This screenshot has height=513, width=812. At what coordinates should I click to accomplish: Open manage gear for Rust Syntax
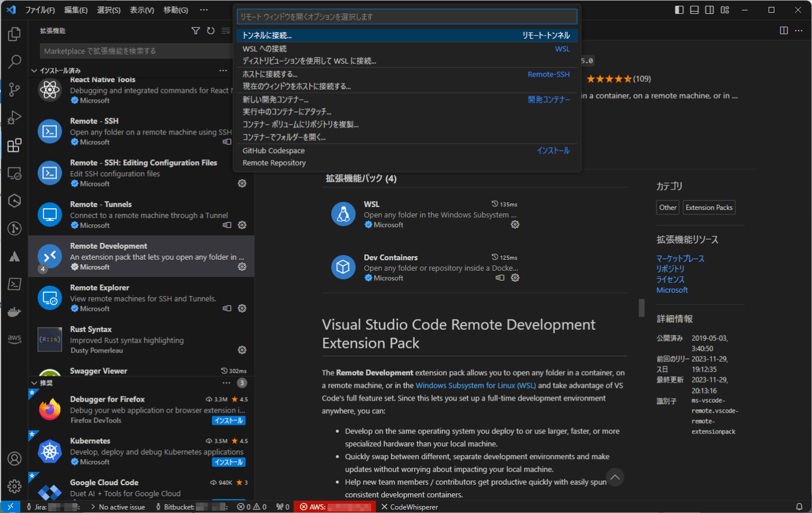pyautogui.click(x=242, y=350)
